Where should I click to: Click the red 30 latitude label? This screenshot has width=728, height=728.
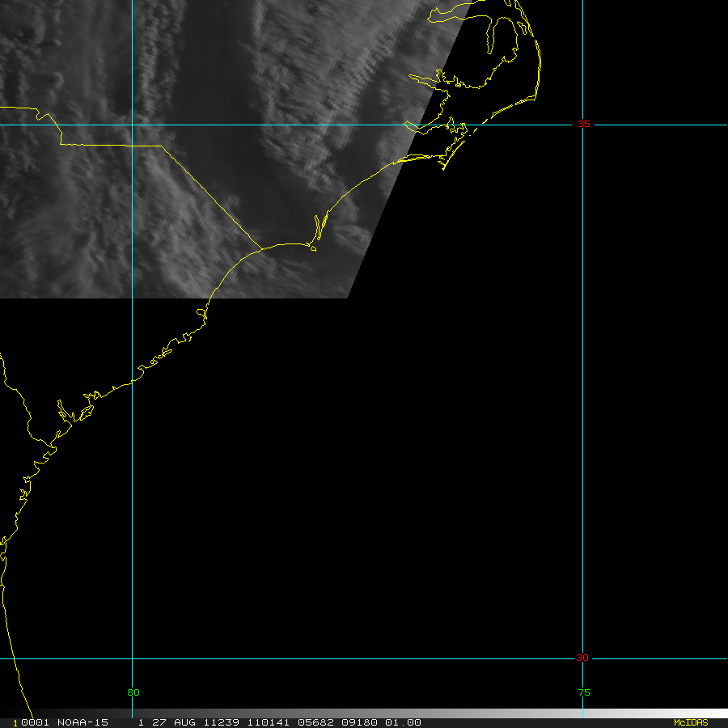[582, 658]
